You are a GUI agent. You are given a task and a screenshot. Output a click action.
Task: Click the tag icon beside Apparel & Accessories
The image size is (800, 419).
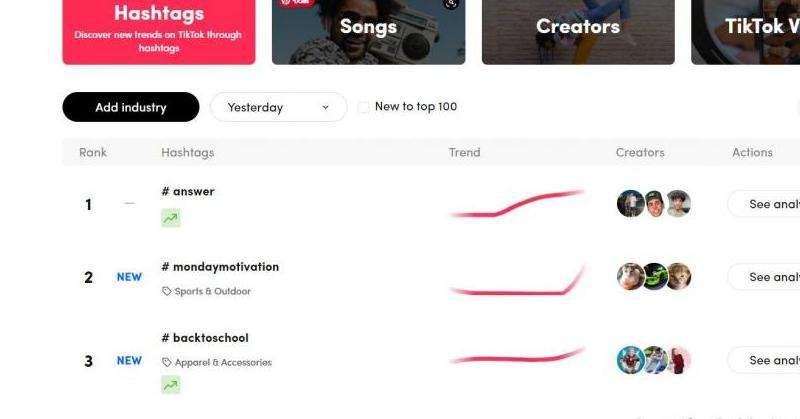click(x=166, y=362)
